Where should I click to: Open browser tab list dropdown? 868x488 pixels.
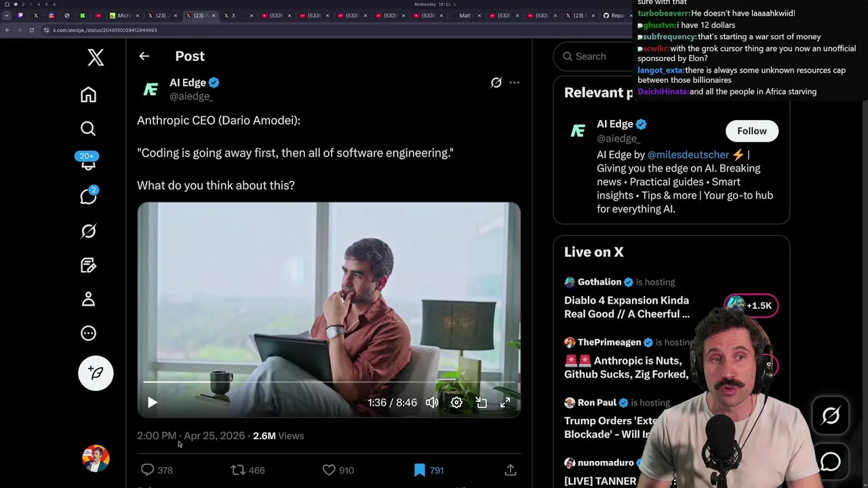point(7,16)
